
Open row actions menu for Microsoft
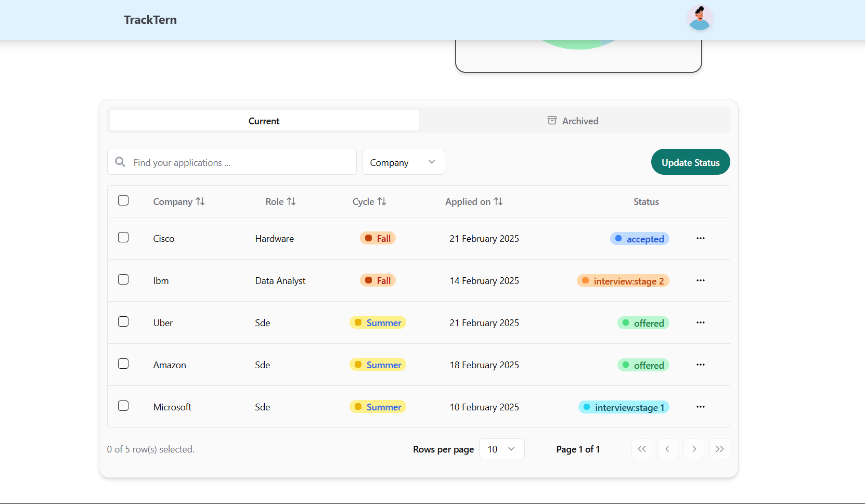(701, 407)
